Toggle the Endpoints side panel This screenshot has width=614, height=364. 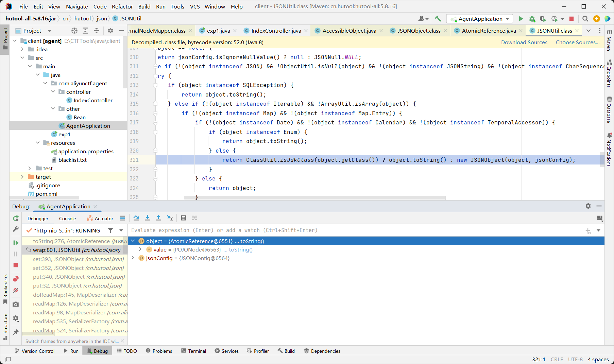pyautogui.click(x=609, y=73)
